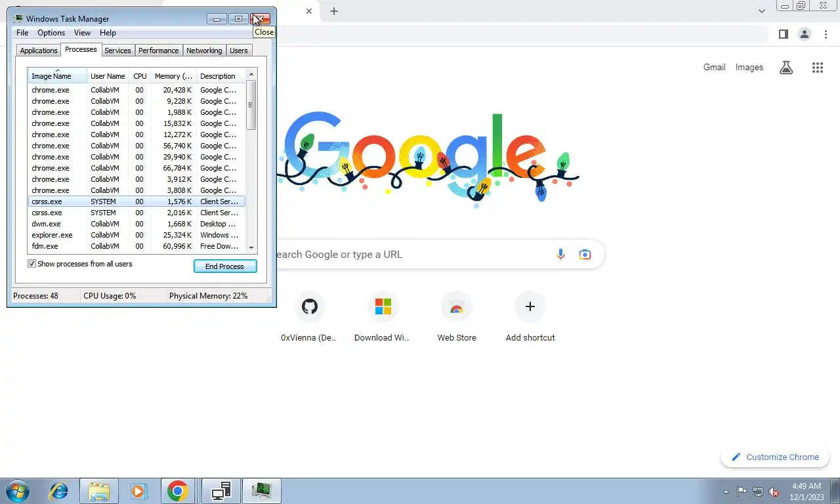840x504 pixels.
Task: Click the Google Lens camera search icon
Action: click(585, 255)
